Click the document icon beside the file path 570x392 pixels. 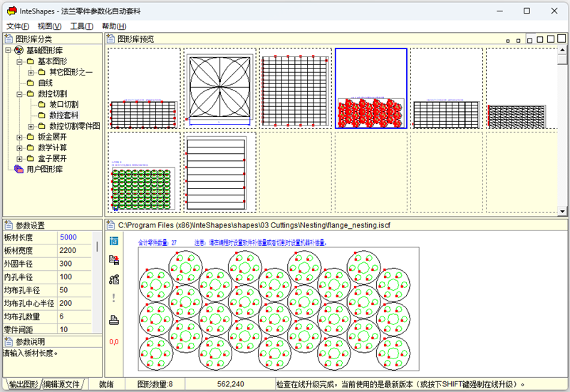111,225
